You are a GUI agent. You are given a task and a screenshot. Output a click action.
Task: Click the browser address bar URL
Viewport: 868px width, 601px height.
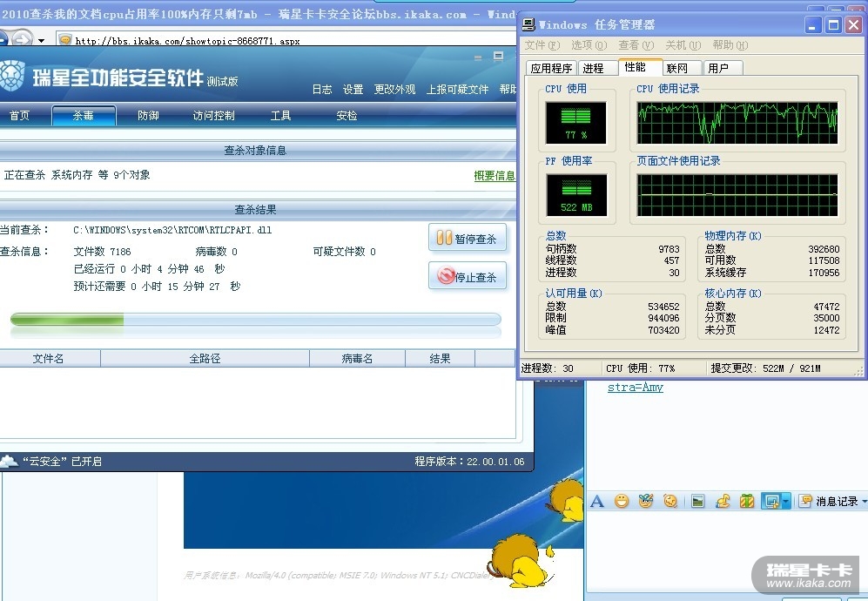pyautogui.click(x=188, y=40)
